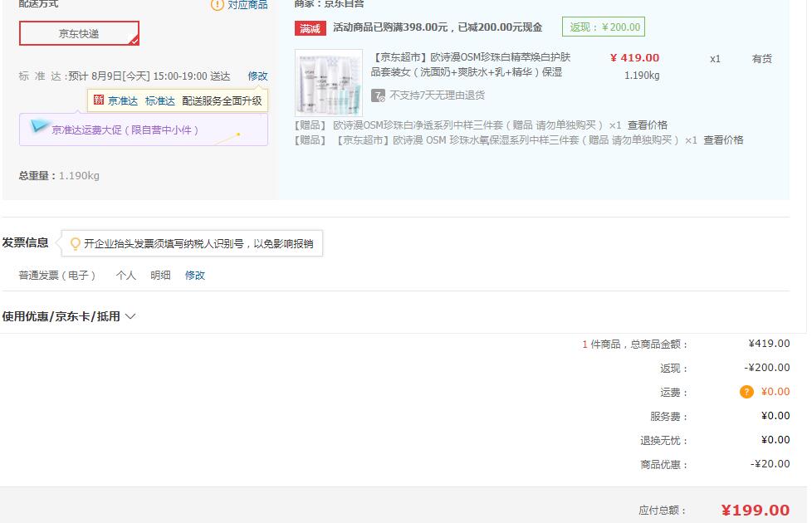Click the 返现 ¥200.00 badge

pyautogui.click(x=604, y=27)
